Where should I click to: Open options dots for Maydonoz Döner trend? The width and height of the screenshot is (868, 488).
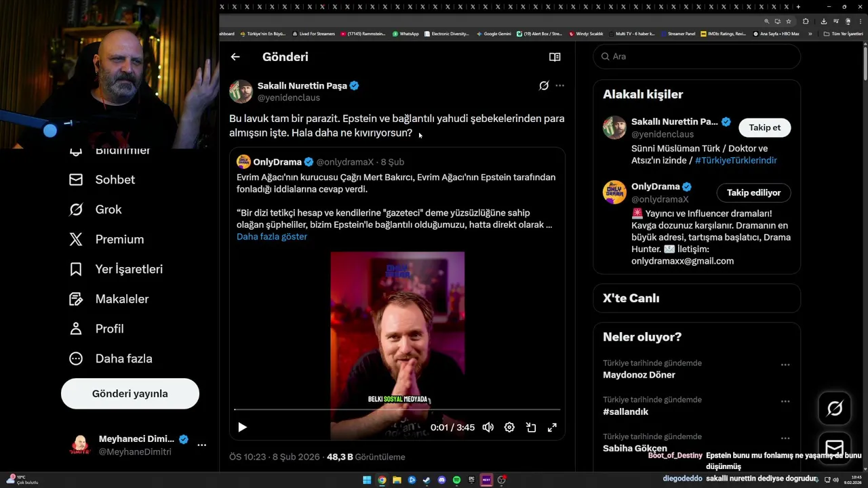tap(785, 365)
